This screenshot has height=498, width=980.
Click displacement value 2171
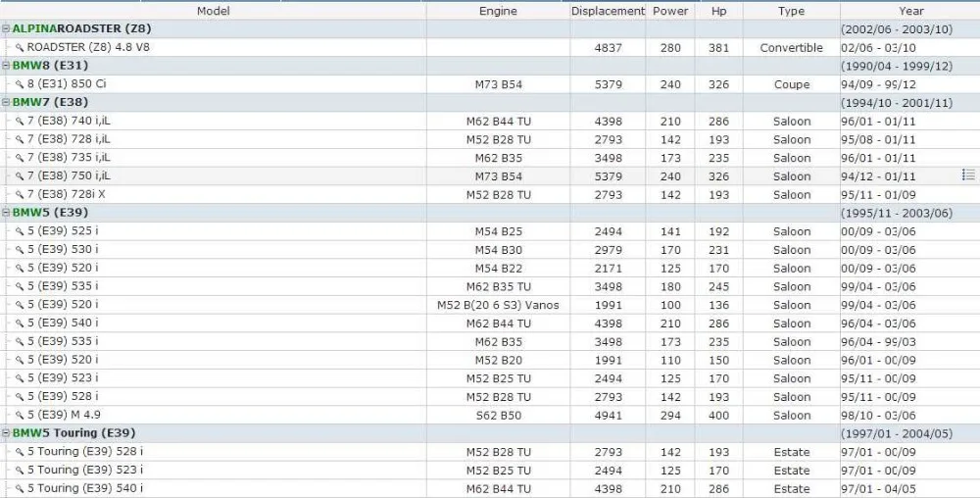coord(609,269)
